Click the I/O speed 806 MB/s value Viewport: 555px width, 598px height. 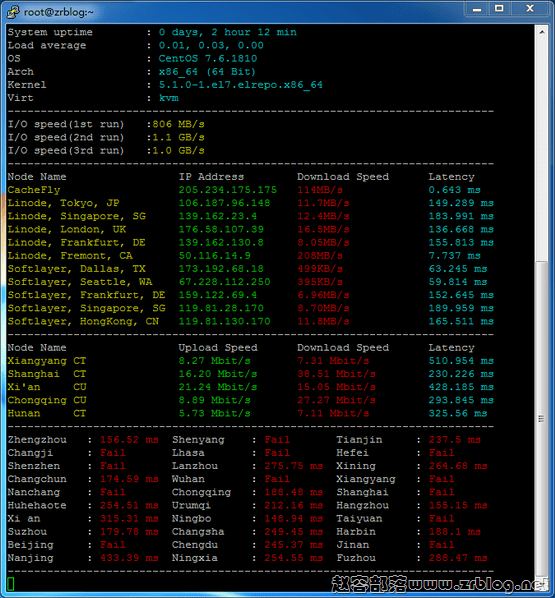coord(178,124)
